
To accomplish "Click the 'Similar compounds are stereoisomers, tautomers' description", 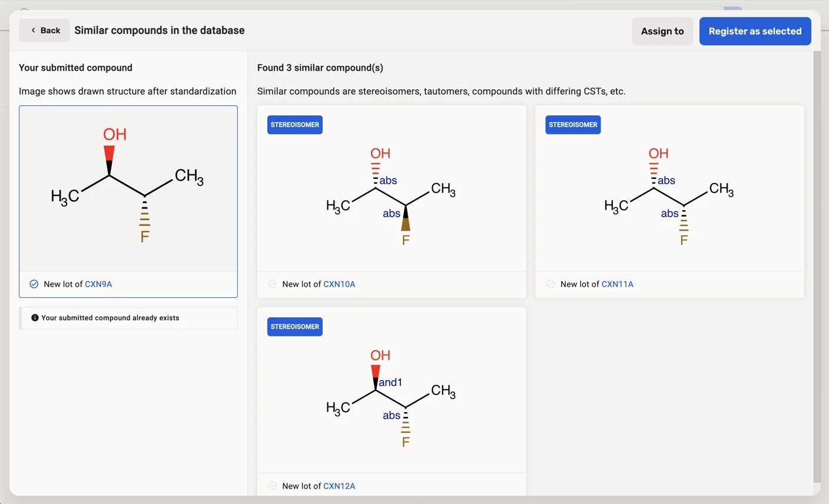I will point(442,91).
